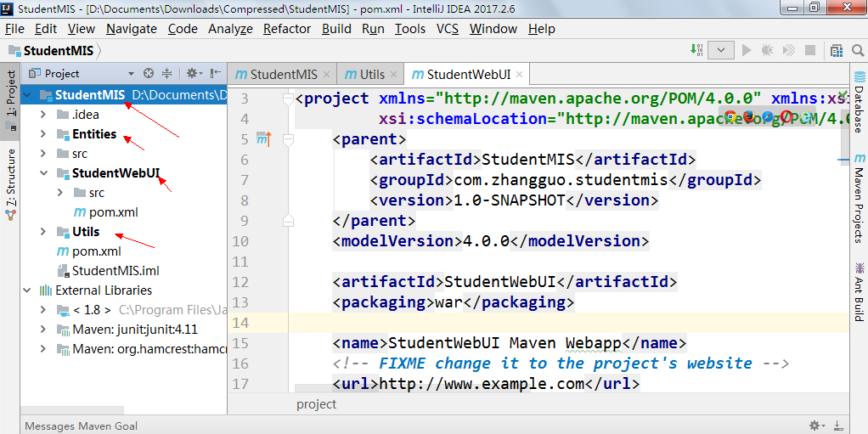Click the http://www.example.com URL text
Viewport: 868px width, 434px height.
pyautogui.click(x=482, y=383)
